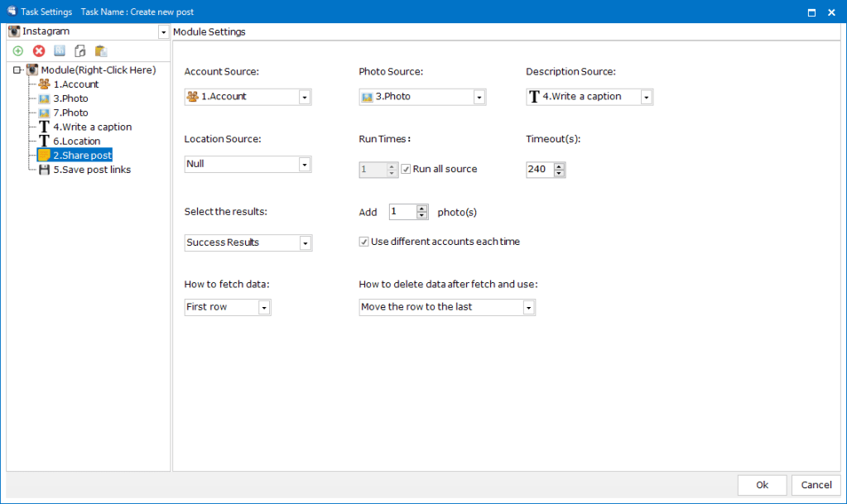
Task: Expand the Description Source dropdown
Action: pos(646,97)
